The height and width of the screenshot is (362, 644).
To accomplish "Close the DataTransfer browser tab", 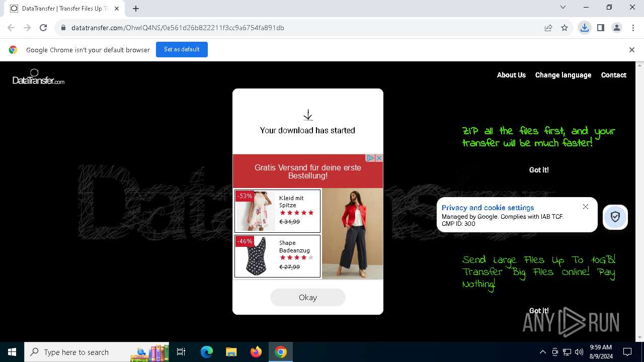I will pos(117,9).
